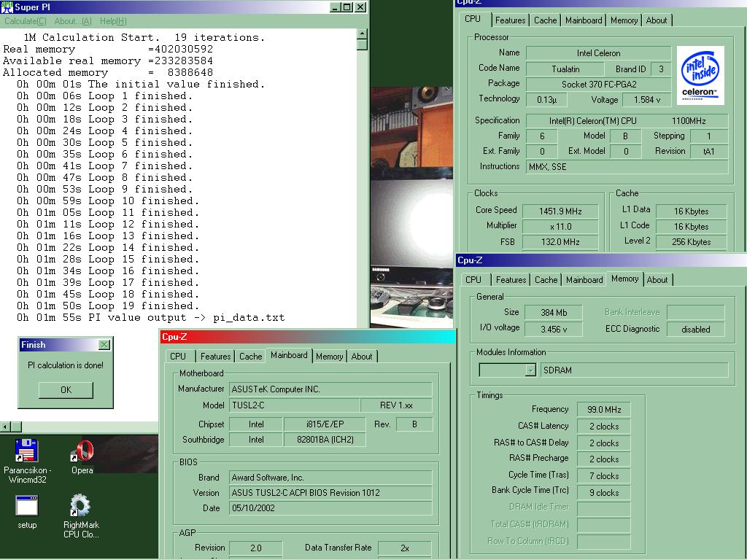This screenshot has height=560, width=747.
Task: Click the memory Size value 384 Mb
Action: [x=554, y=312]
